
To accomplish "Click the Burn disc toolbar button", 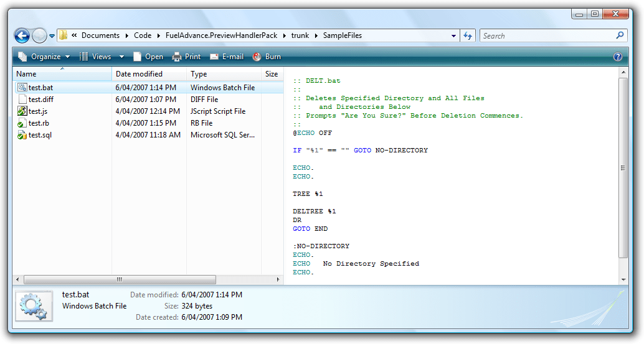I will 267,57.
